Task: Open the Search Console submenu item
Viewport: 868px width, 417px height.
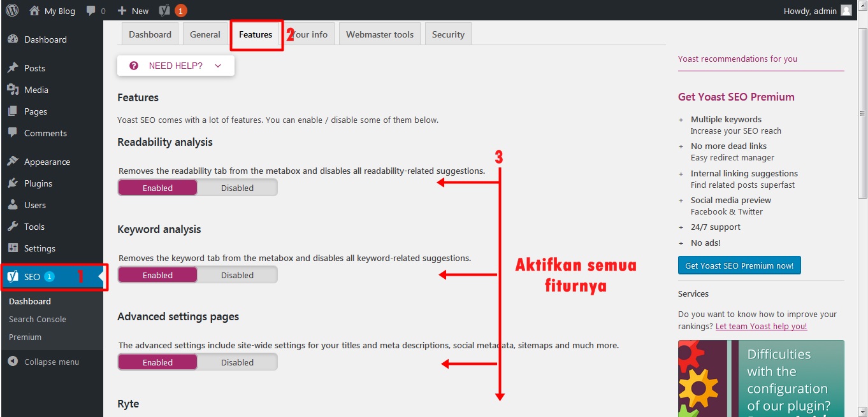Action: pos(38,319)
